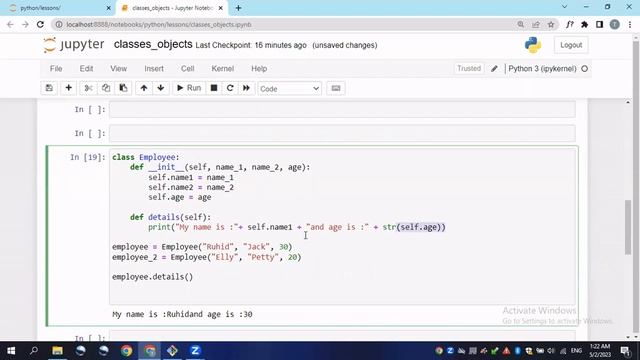Reload the current page
The width and height of the screenshot is (640, 360).
click(40, 24)
